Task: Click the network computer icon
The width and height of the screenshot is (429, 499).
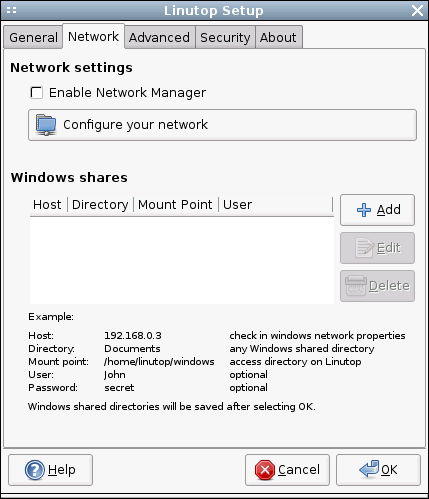Action: (46, 125)
